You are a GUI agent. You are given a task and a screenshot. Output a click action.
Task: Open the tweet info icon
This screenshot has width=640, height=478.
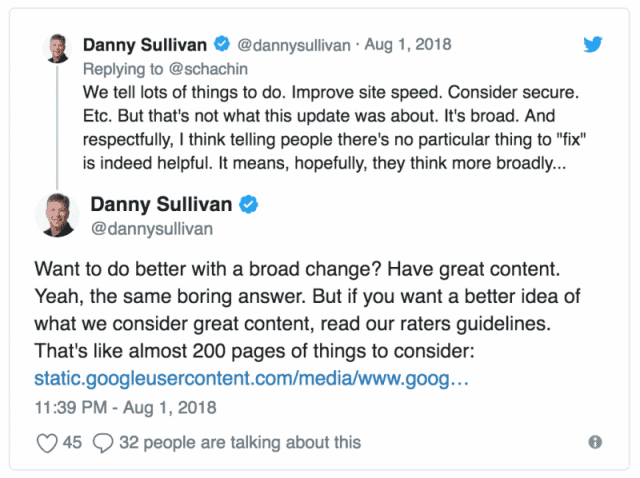coord(594,441)
